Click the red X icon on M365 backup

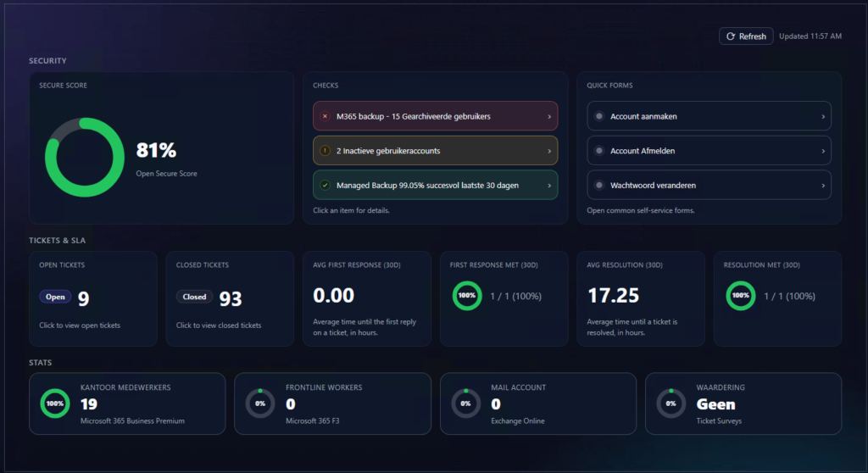pos(325,116)
